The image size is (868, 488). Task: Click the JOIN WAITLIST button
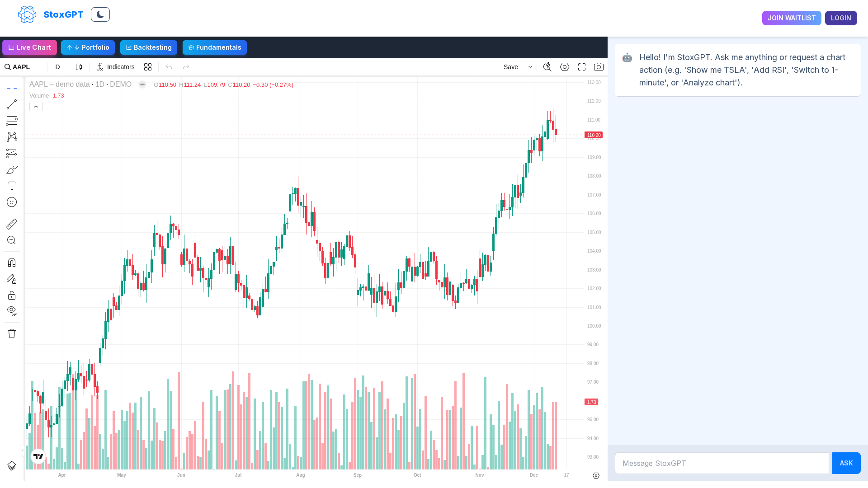click(x=792, y=18)
